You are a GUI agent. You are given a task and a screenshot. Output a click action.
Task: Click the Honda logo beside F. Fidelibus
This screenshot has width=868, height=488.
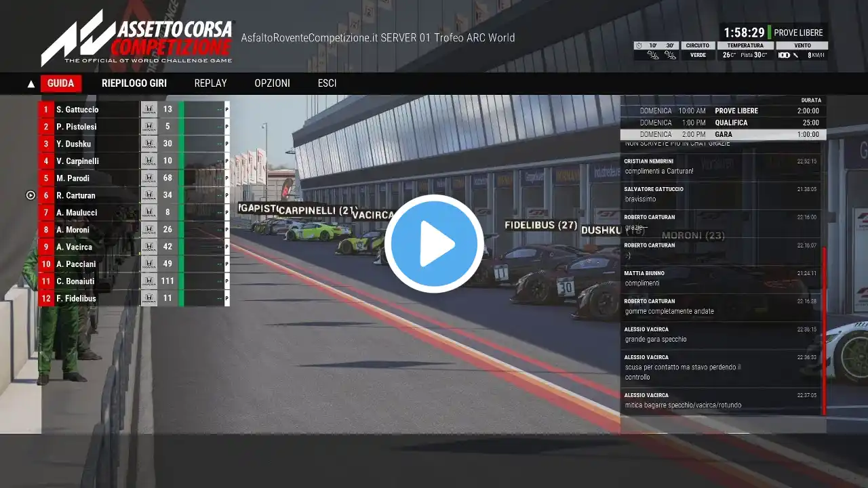click(149, 298)
